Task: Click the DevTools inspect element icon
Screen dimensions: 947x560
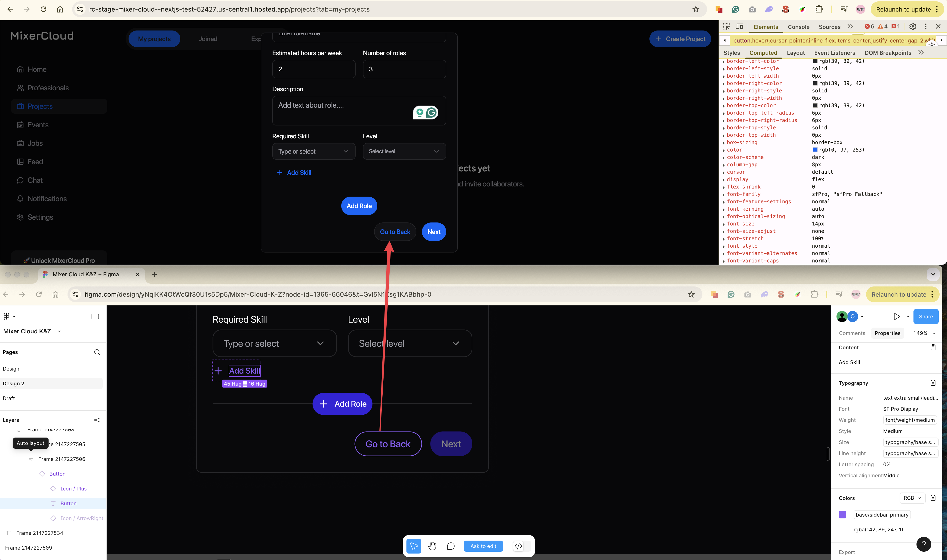Action: pyautogui.click(x=726, y=26)
